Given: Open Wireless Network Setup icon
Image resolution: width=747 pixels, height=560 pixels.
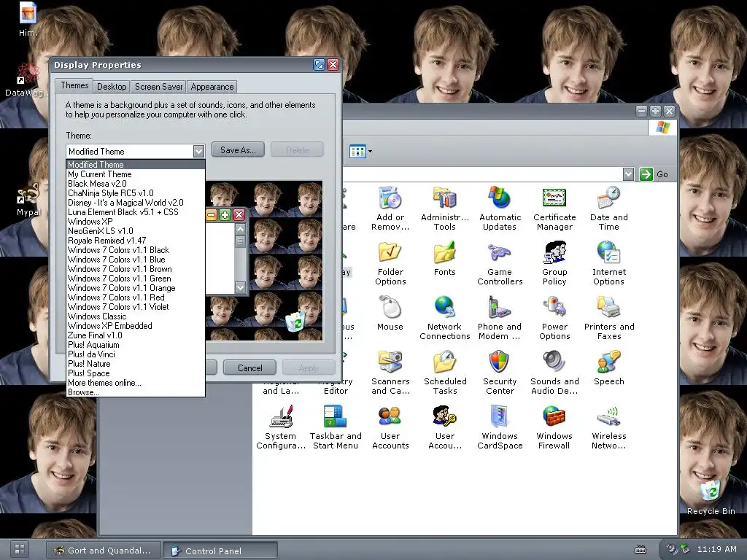Looking at the screenshot, I should click(x=608, y=417).
